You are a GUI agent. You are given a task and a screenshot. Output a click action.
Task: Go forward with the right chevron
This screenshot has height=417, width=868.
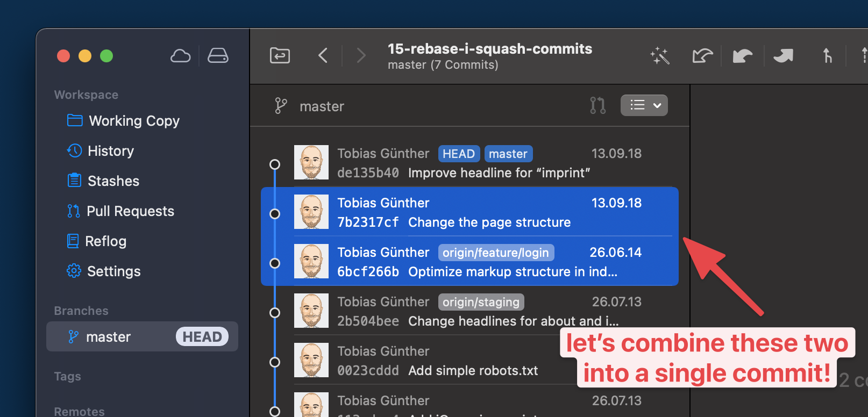(361, 55)
